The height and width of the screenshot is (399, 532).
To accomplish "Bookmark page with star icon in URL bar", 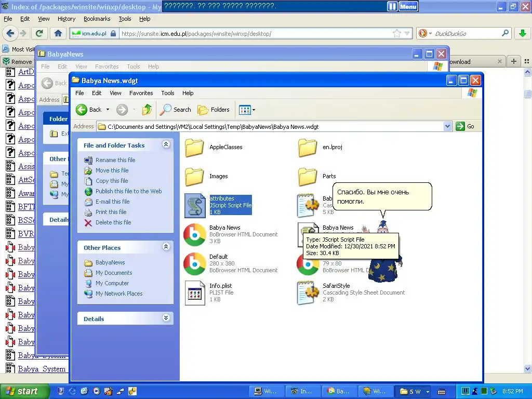I will tap(396, 33).
